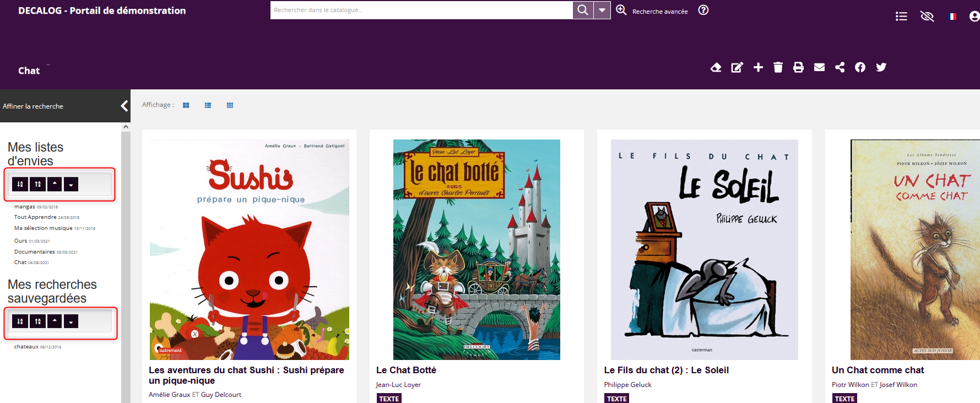Switch to small grid display view
Image resolution: width=980 pixels, height=403 pixels.
[x=230, y=105]
